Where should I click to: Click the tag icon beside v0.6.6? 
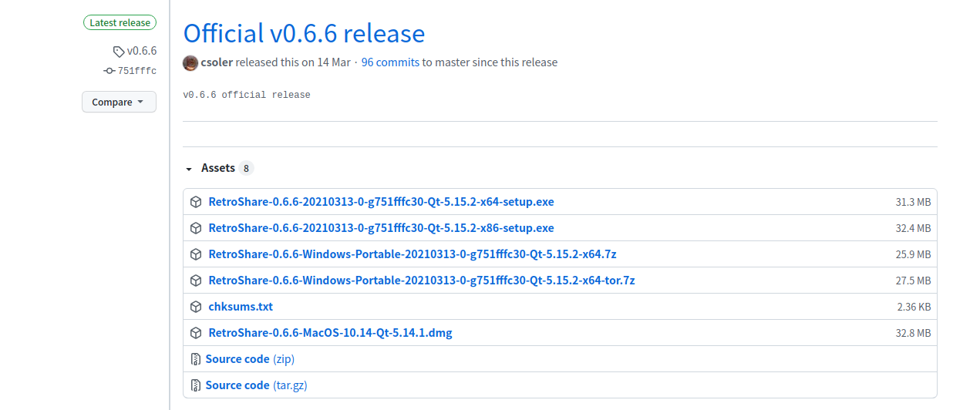click(x=118, y=52)
